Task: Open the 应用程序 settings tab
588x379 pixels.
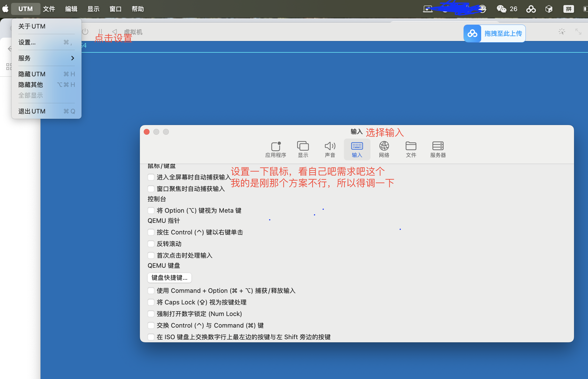Action: point(276,149)
